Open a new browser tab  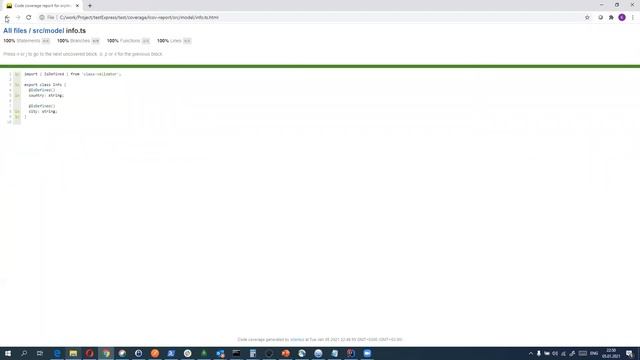pos(90,6)
